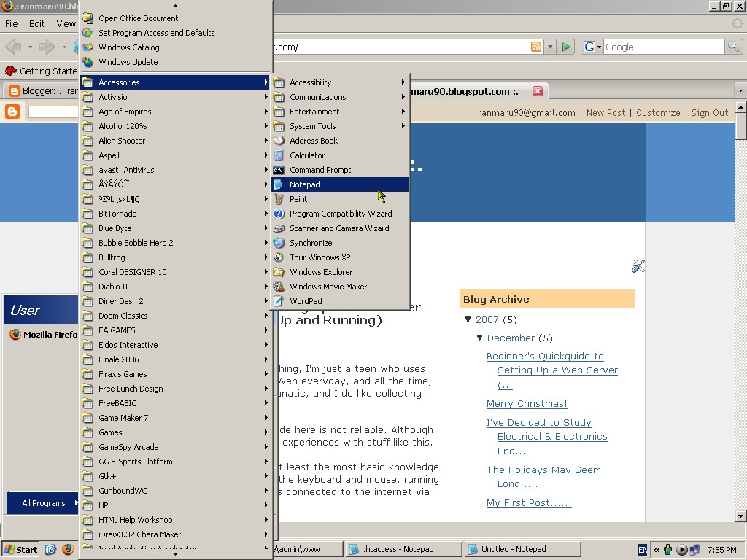Click All Programs in Start menu
The width and height of the screenshot is (747, 560).
pos(43,503)
